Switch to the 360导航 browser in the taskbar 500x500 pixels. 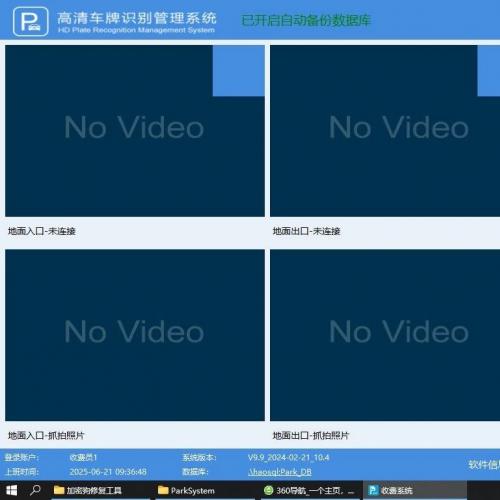point(309,490)
